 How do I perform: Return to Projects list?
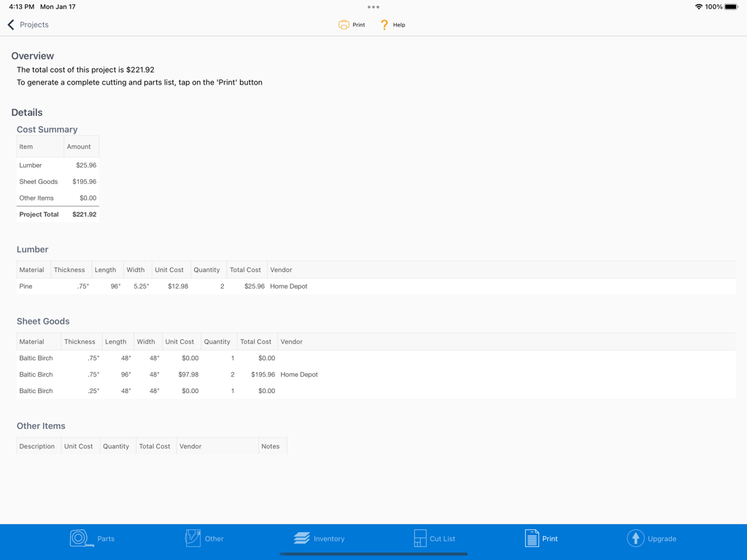[29, 24]
